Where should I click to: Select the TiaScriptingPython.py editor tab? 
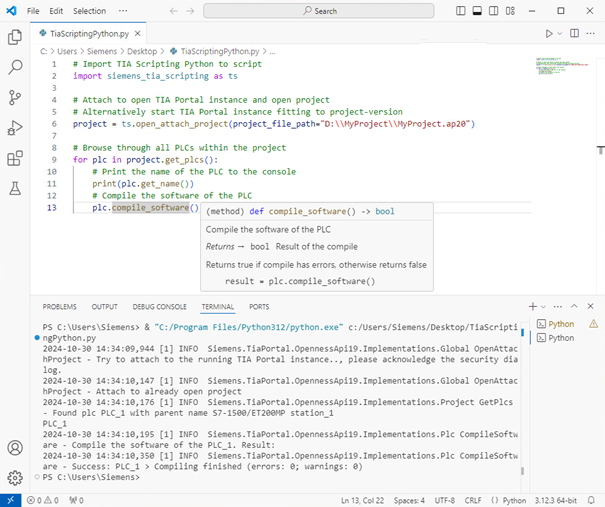[x=89, y=34]
